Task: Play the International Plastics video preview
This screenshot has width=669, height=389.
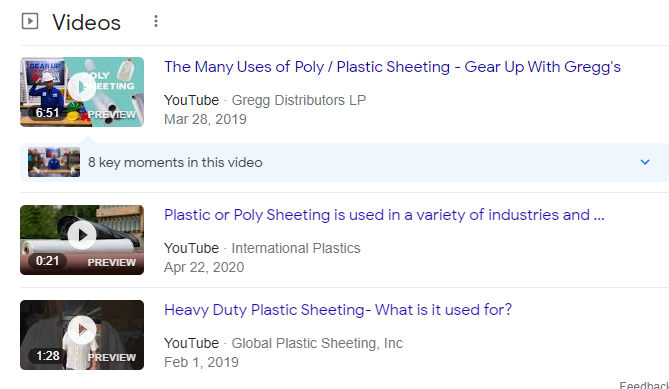Action: click(82, 235)
